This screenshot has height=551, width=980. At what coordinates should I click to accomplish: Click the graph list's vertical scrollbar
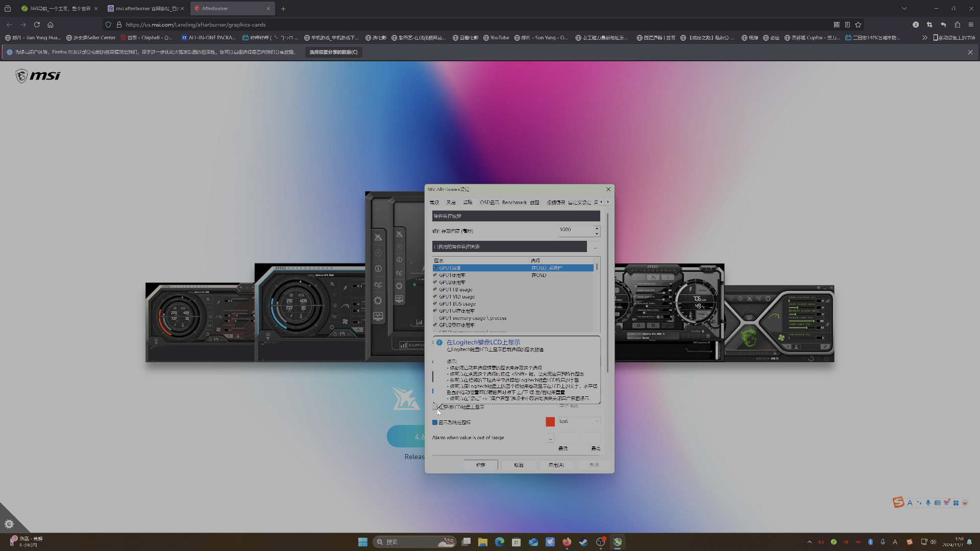click(x=597, y=267)
